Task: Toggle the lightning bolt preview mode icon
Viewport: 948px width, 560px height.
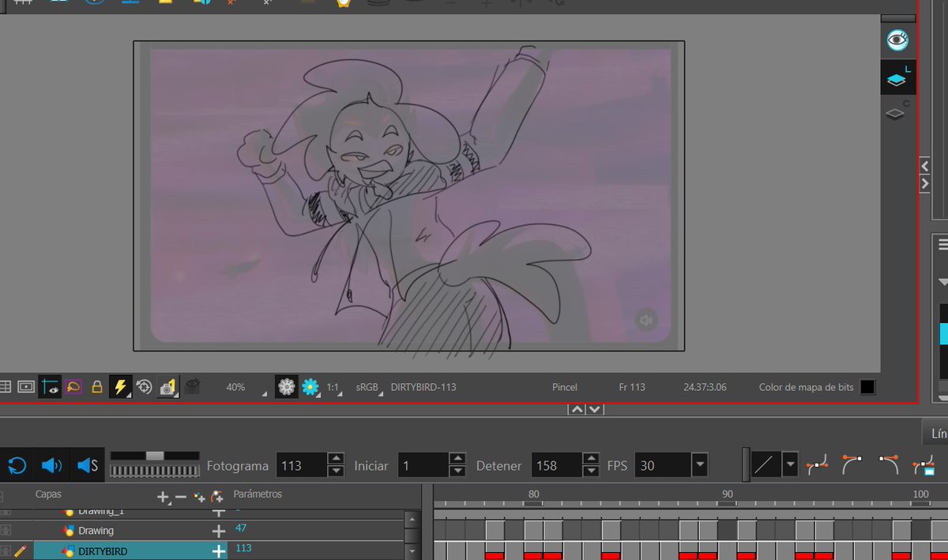Action: 120,387
